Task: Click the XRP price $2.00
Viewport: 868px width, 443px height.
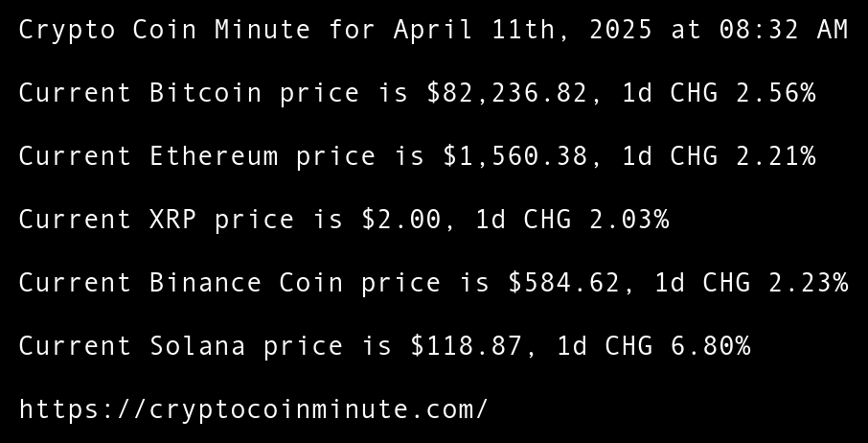Action: [400, 220]
